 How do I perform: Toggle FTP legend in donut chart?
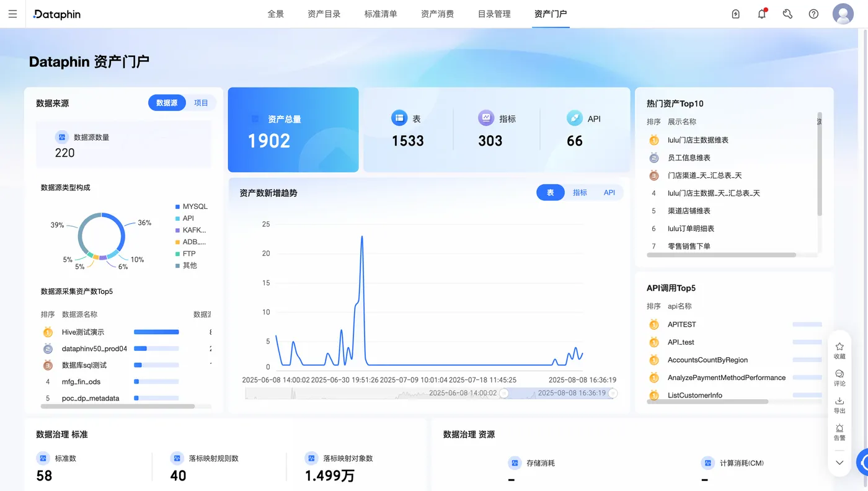click(x=185, y=254)
